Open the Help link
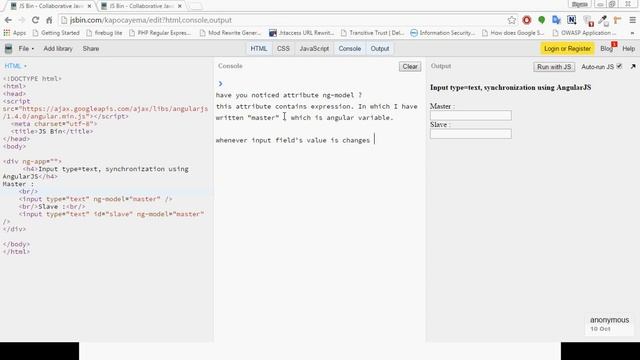The height and width of the screenshot is (360, 640). [x=628, y=49]
